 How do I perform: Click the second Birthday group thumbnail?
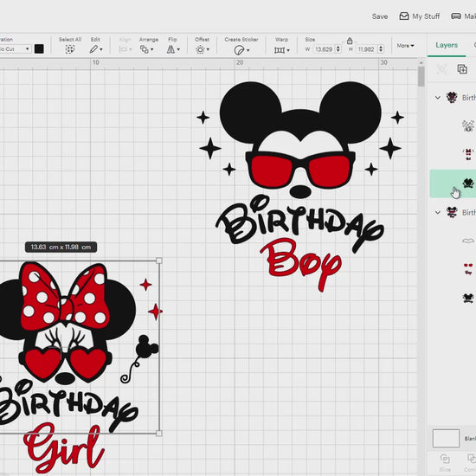pos(452,212)
